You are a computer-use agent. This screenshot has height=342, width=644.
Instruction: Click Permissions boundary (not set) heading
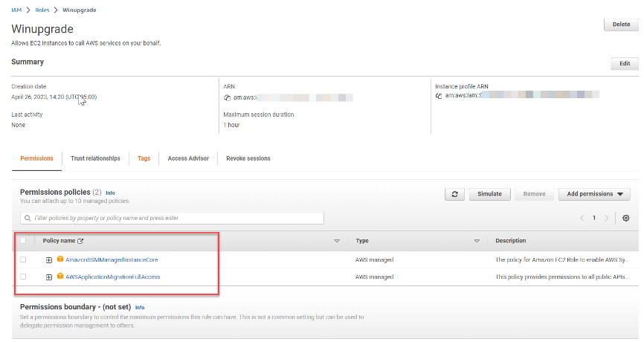click(76, 307)
